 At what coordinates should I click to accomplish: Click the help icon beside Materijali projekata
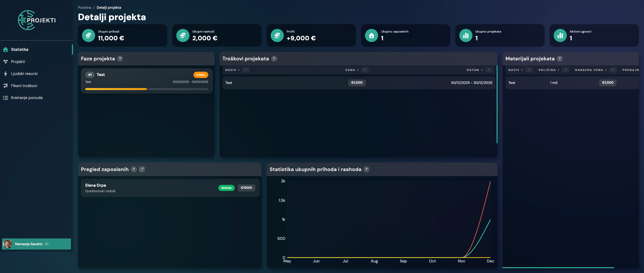point(560,59)
